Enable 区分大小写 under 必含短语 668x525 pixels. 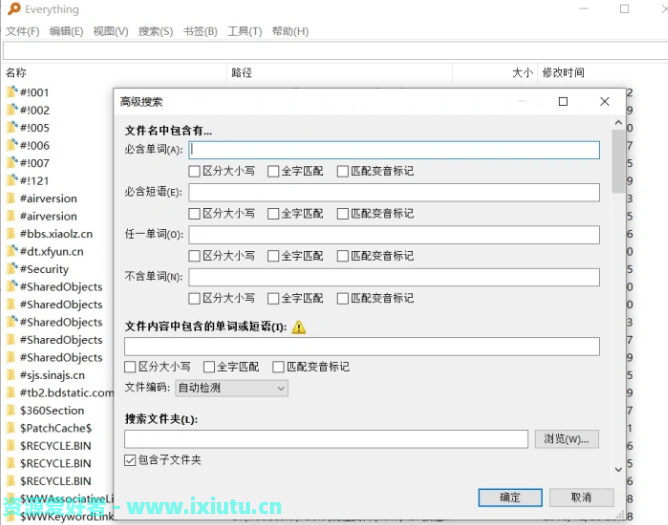194,213
